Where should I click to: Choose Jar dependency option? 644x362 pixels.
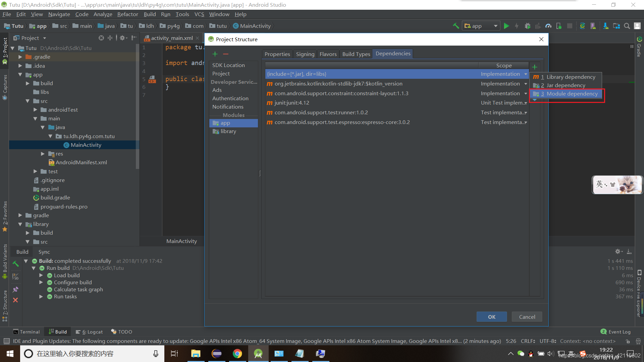tap(566, 85)
